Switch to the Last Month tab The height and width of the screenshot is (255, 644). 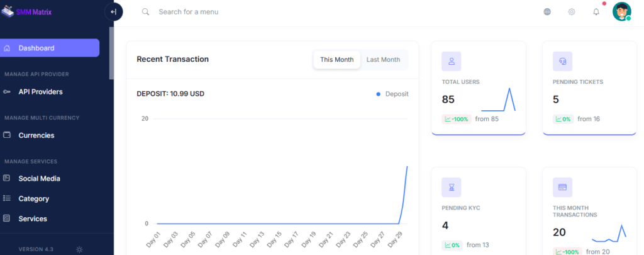click(383, 60)
